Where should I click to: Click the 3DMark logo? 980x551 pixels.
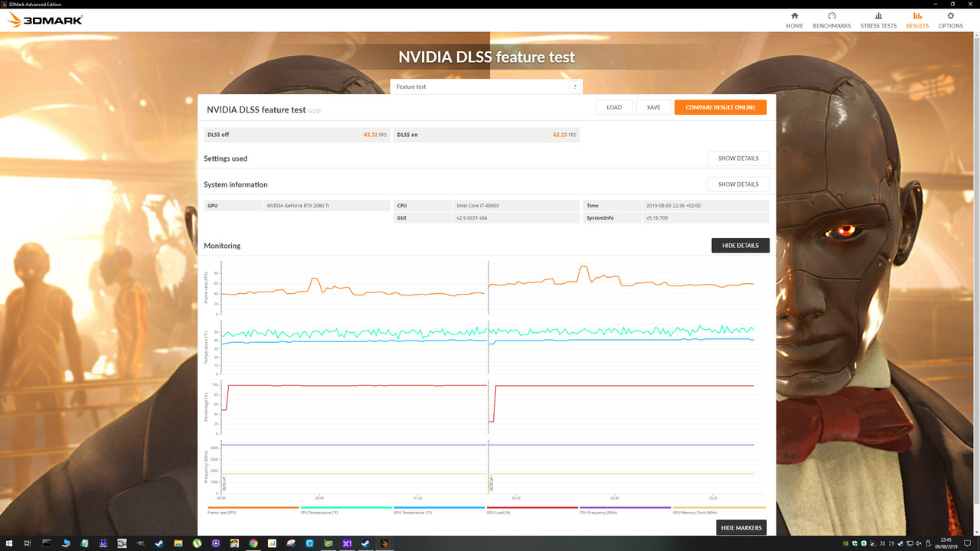pyautogui.click(x=45, y=20)
